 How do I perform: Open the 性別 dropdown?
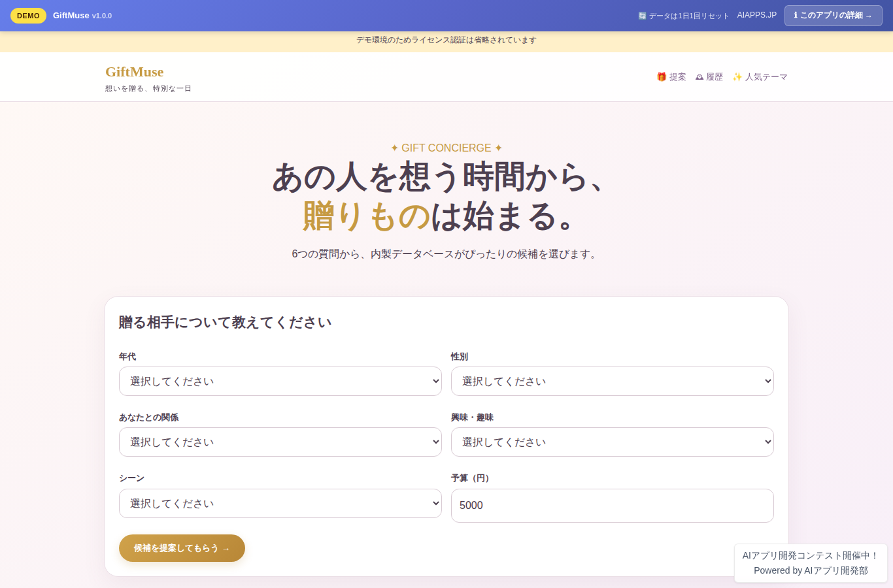pos(613,381)
